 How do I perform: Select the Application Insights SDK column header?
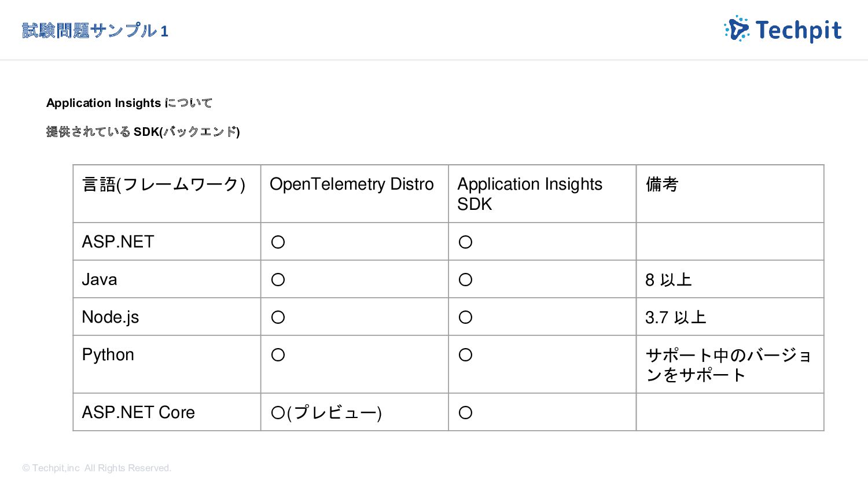[542, 194]
